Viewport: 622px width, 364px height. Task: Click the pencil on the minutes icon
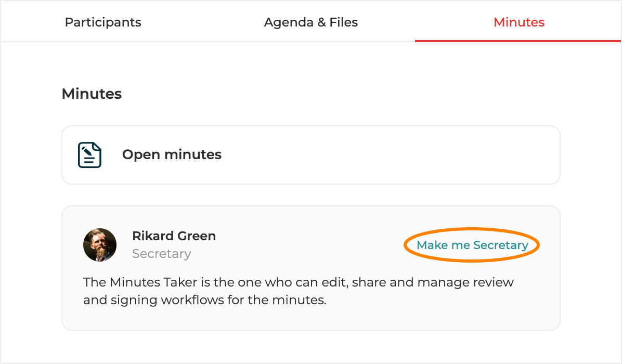[x=86, y=150]
